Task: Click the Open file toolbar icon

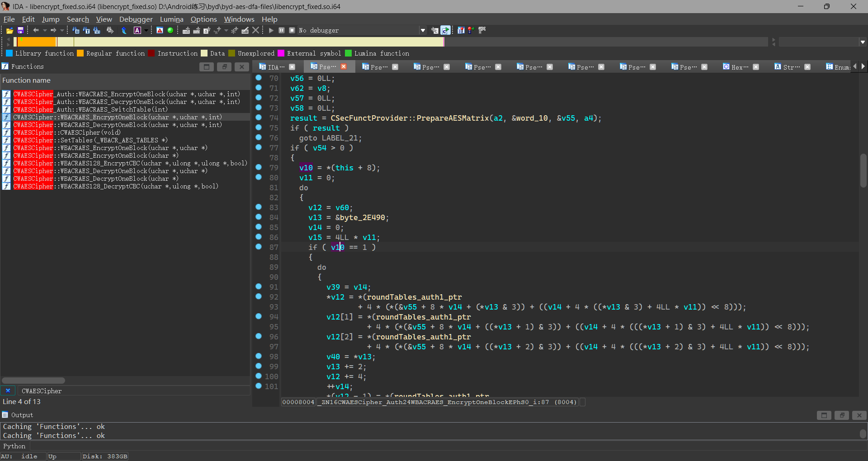Action: click(9, 30)
